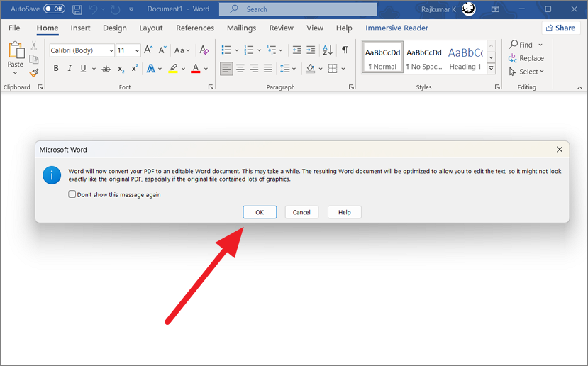Open the References tab

(195, 28)
